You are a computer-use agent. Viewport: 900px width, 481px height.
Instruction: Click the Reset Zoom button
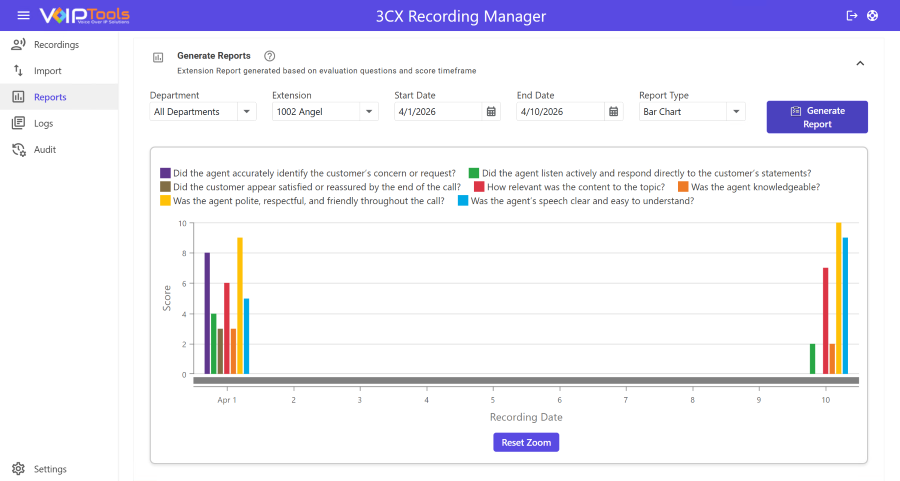[526, 442]
